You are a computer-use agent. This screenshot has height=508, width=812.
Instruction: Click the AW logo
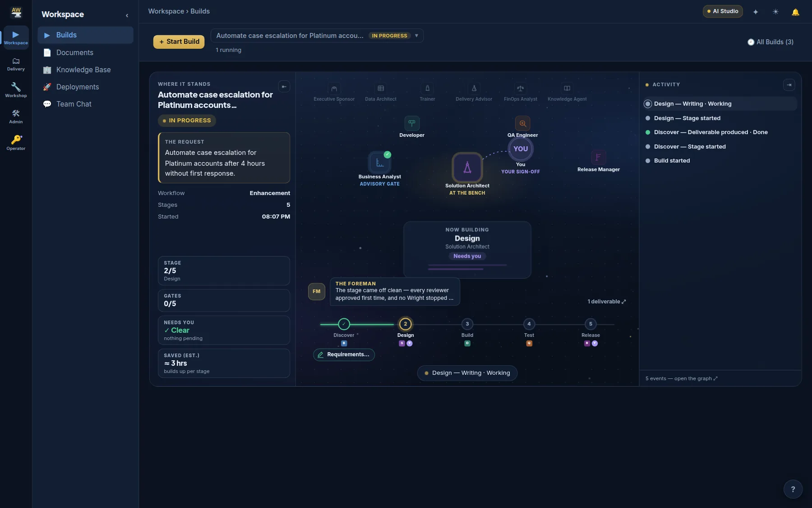[16, 12]
